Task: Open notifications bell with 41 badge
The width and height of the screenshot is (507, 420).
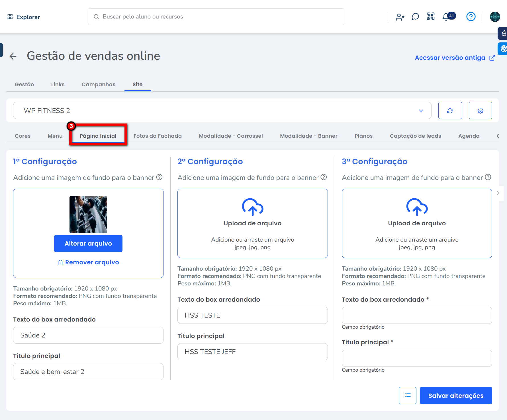Action: pyautogui.click(x=446, y=17)
